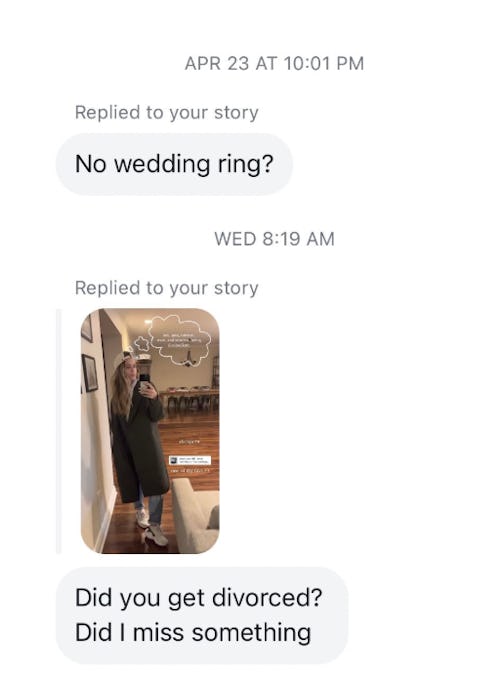This screenshot has width=500, height=684.
Task: Tap the second "Replied to your story" label
Action: 167,288
